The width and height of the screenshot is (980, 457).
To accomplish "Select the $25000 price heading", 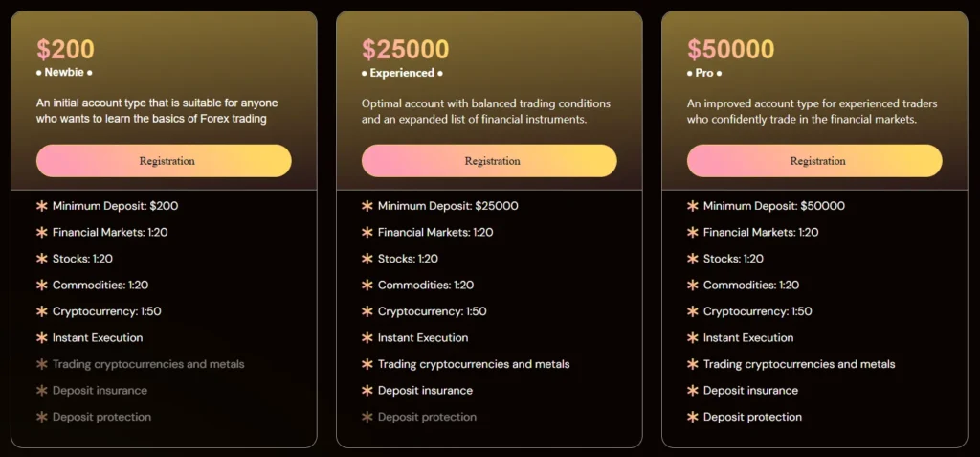I will 405,49.
